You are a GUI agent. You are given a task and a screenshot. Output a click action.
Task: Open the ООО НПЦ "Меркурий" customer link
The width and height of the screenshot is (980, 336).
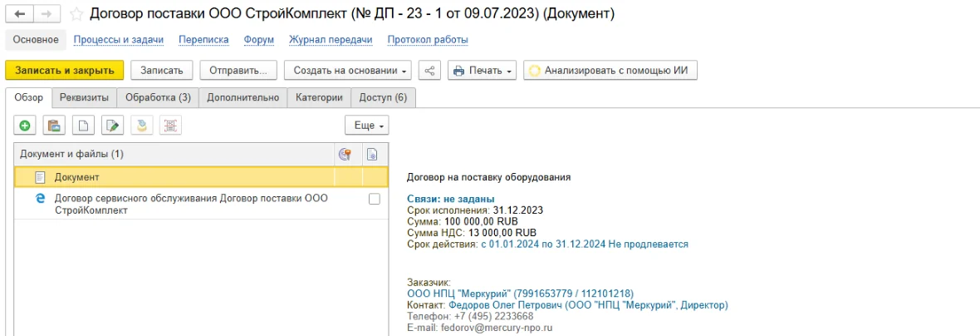coord(520,294)
